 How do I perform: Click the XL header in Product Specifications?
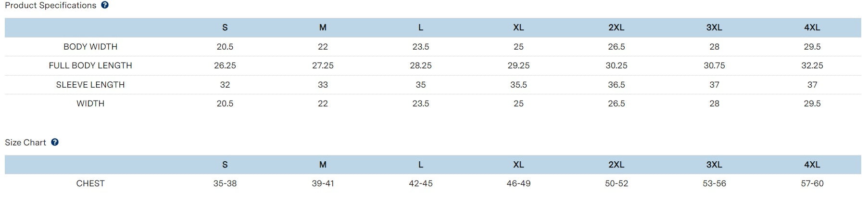518,27
